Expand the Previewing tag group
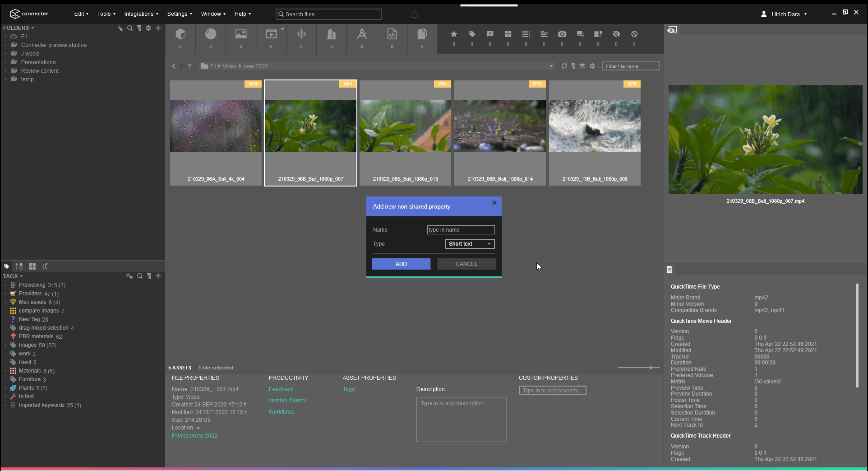The height and width of the screenshot is (471, 868). click(x=5, y=285)
